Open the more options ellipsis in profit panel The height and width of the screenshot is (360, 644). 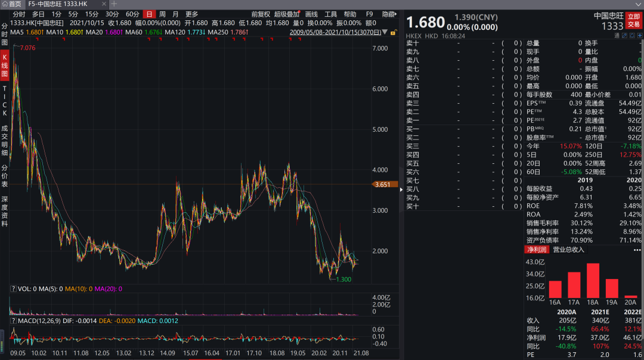click(x=637, y=250)
